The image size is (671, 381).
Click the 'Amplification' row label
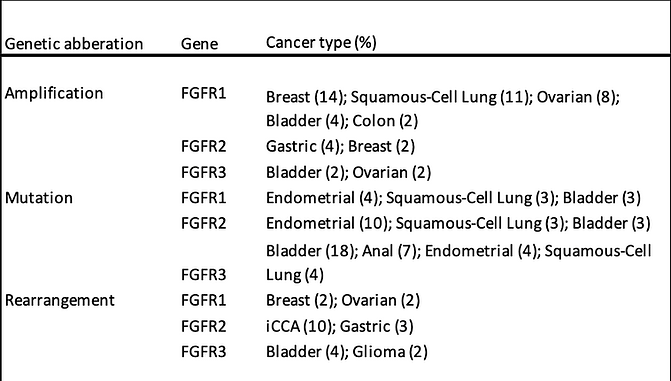(x=54, y=93)
